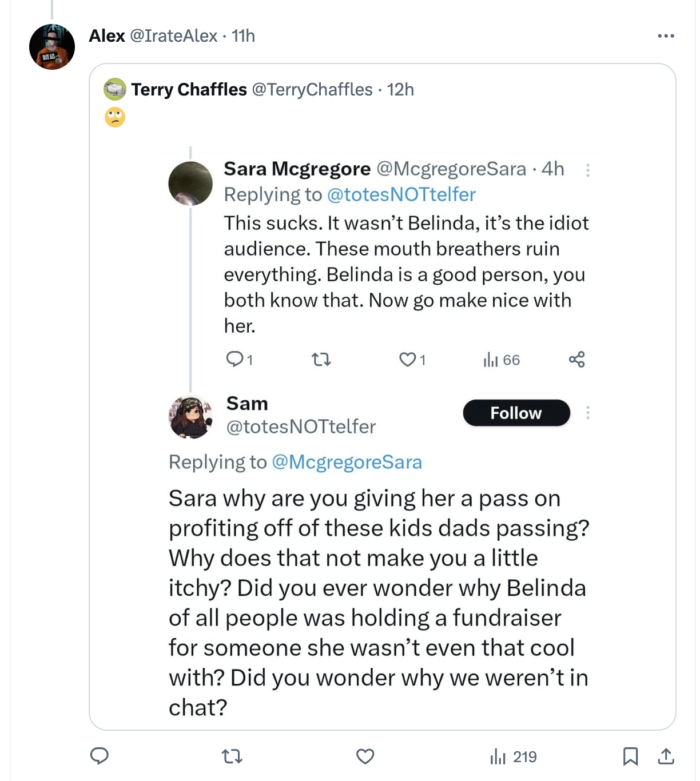
Task: Follow Sam @totesNOTtelfer
Action: [516, 413]
